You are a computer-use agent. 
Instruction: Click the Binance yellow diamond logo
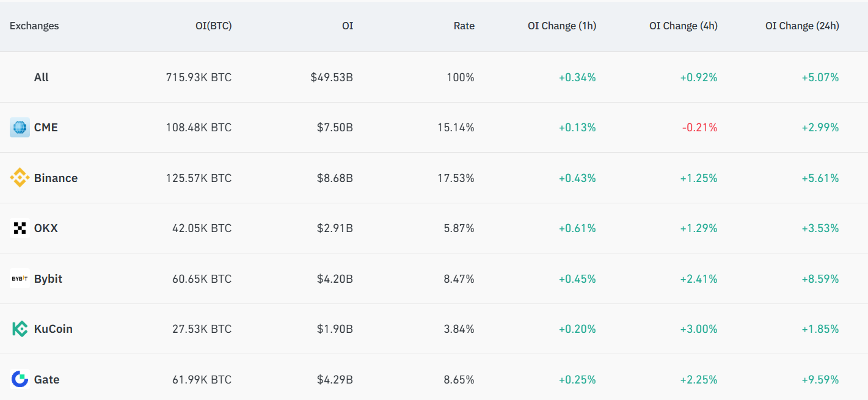pos(19,178)
